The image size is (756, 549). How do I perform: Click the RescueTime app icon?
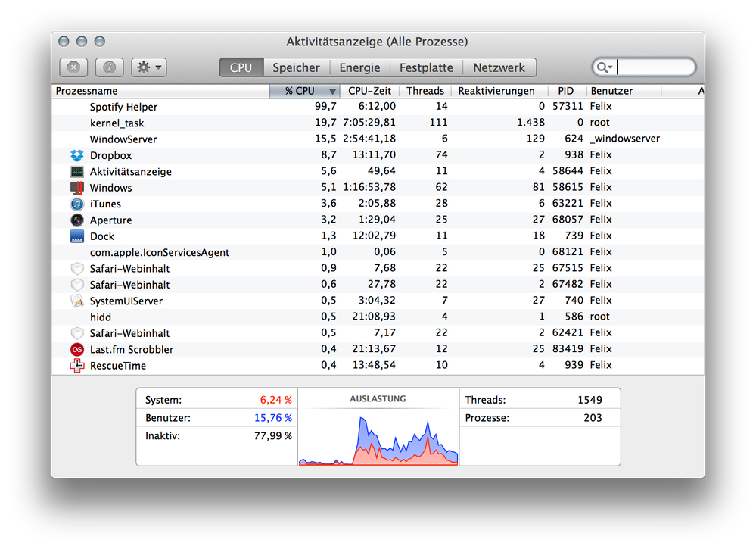pos(77,366)
